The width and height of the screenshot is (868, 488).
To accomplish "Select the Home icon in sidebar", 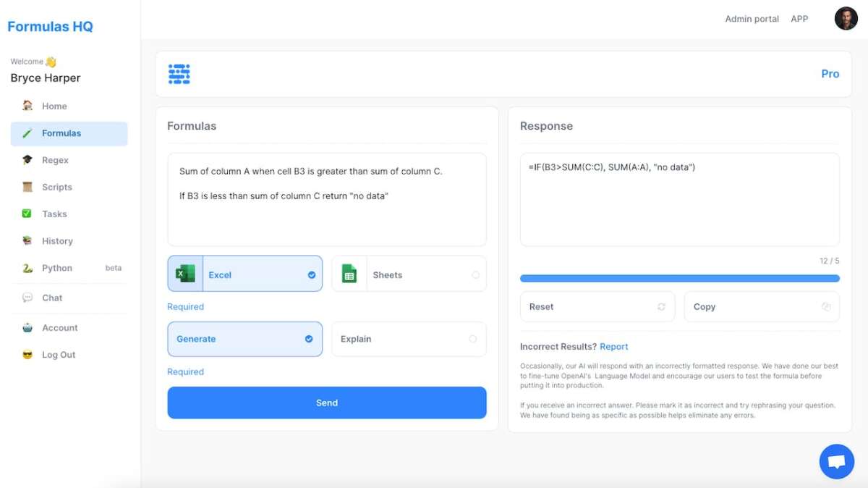I will pyautogui.click(x=27, y=106).
